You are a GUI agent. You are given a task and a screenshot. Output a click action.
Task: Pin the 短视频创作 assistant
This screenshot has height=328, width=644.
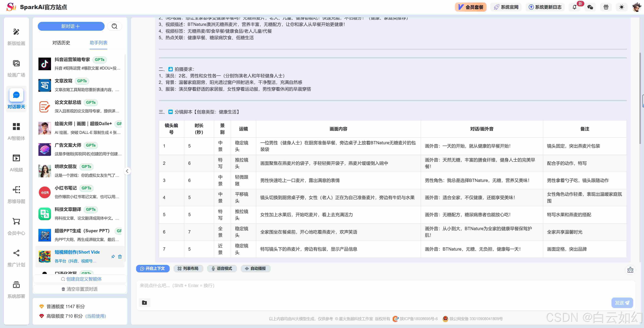[x=113, y=256]
